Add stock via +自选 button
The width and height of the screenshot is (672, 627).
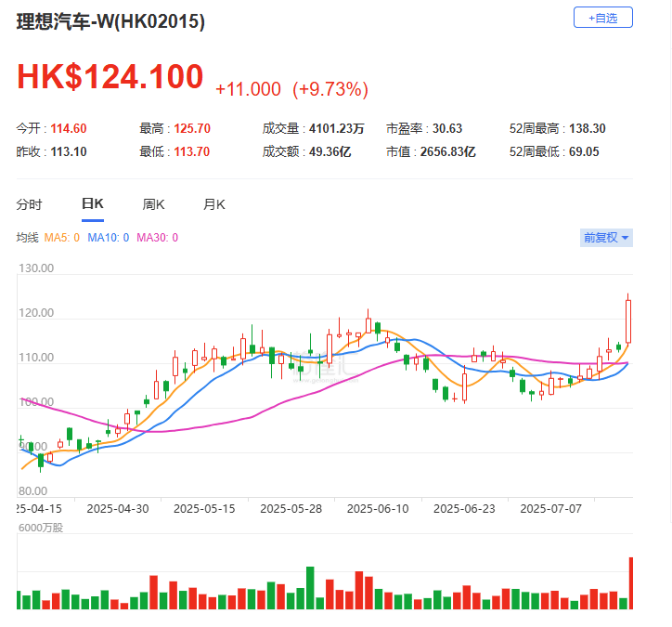(x=603, y=18)
